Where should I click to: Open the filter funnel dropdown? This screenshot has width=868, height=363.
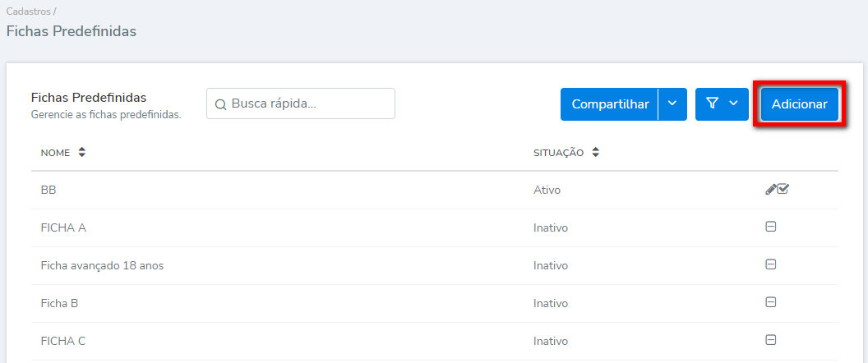[722, 104]
